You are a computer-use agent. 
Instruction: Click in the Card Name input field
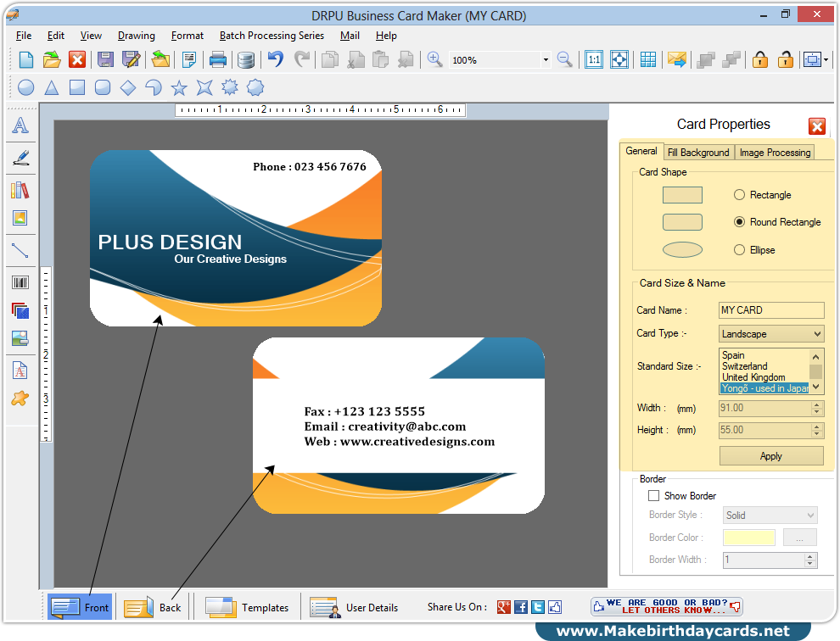771,310
